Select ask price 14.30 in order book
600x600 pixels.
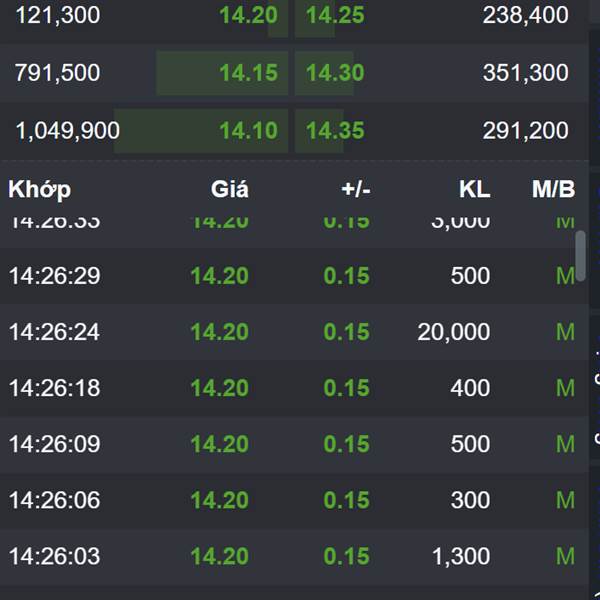pyautogui.click(x=335, y=73)
